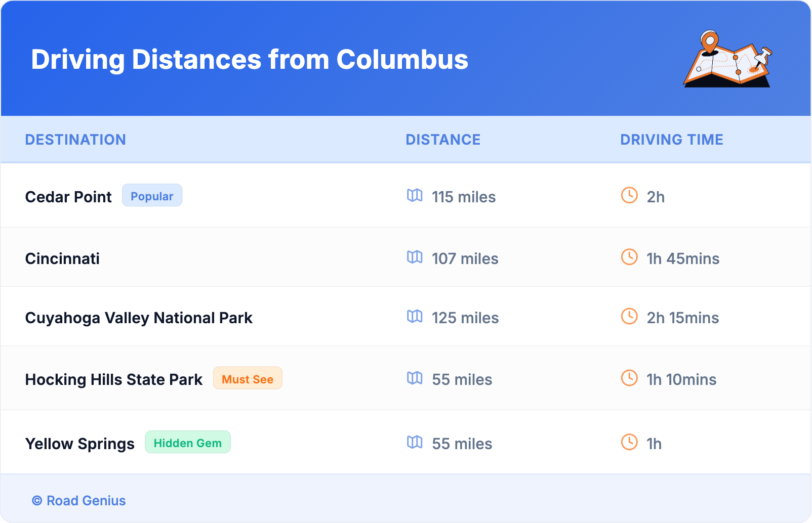Open the Road Genius copyright link
Viewport: 812px width, 523px height.
click(79, 501)
